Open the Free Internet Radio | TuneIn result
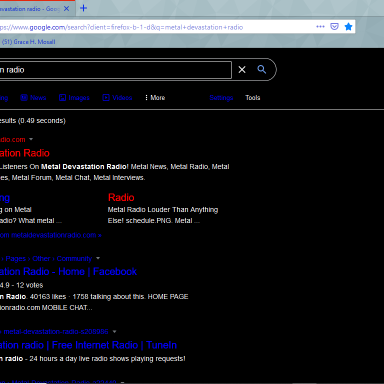 click(88, 345)
